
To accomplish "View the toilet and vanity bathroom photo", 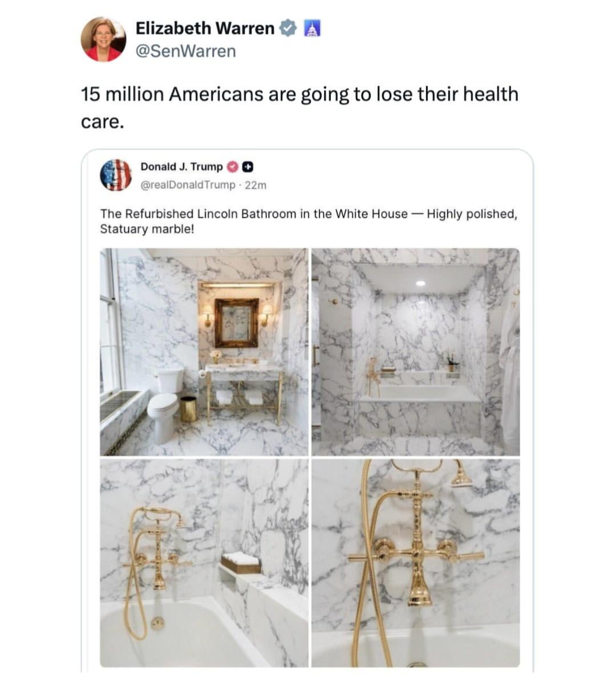I will point(204,352).
